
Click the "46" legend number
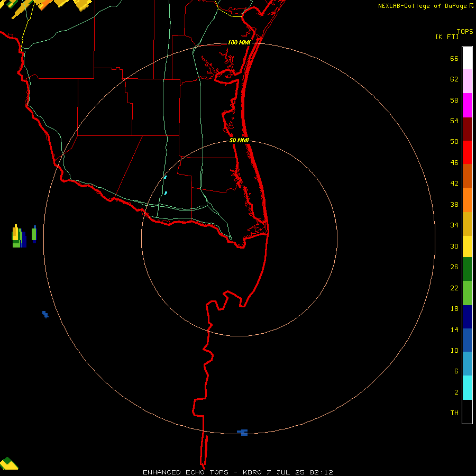click(x=454, y=163)
